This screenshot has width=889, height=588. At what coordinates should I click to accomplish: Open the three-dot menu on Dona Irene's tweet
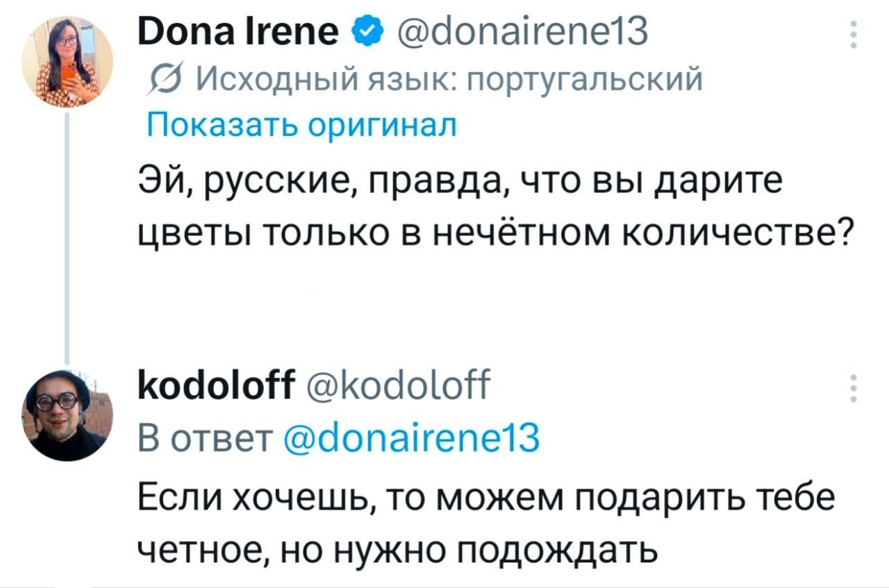point(854,33)
